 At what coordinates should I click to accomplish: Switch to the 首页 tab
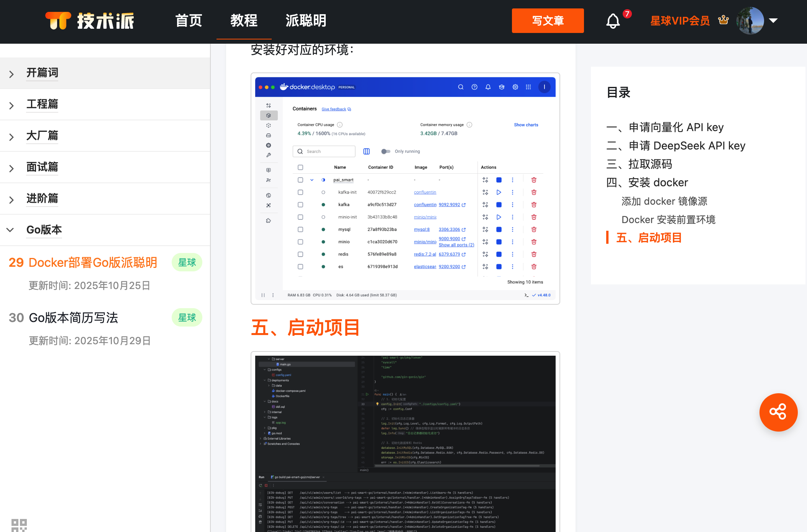click(188, 21)
